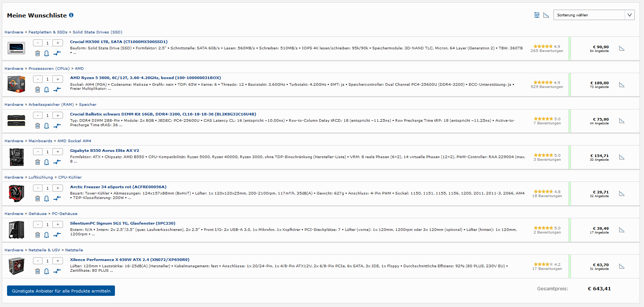
Task: Remove SilentiumPC Signum SG1 via trash icon
Action: pos(37,235)
